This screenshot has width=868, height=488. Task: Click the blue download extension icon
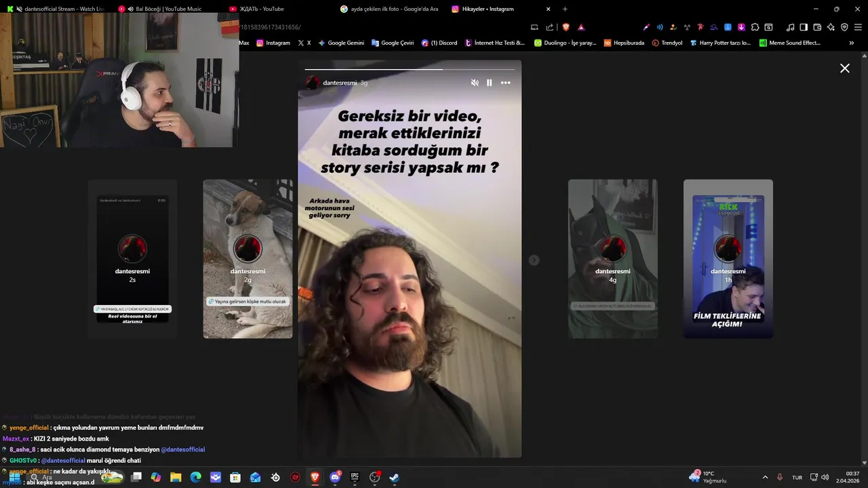pos(728,27)
